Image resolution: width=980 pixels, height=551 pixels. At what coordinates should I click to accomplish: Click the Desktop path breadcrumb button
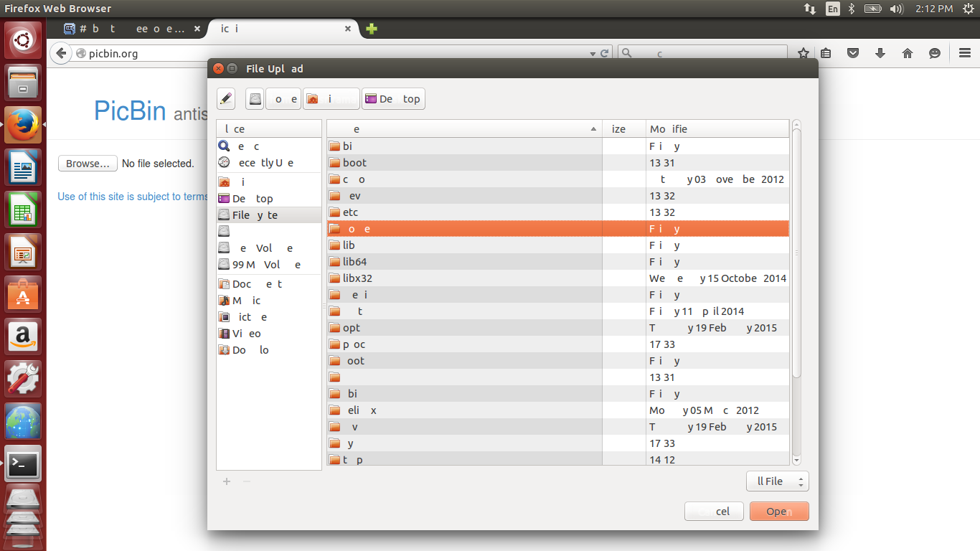point(393,99)
